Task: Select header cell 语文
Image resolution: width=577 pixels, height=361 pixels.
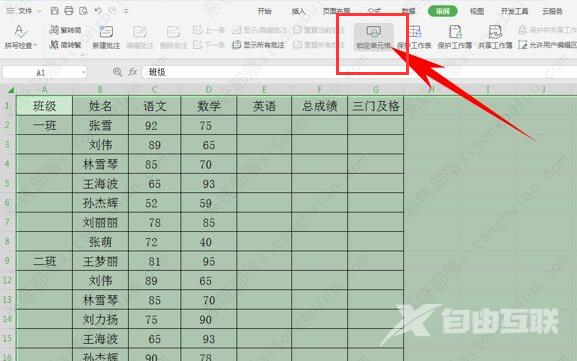Action: [x=155, y=106]
